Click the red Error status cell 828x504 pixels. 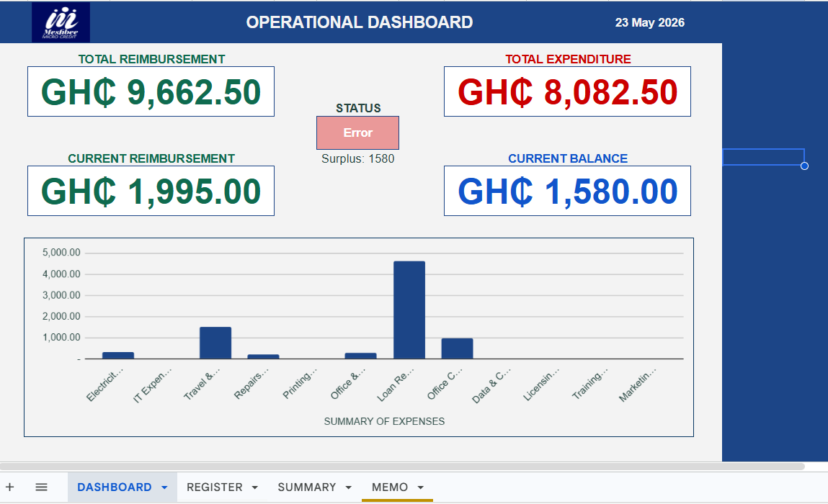[x=357, y=133]
